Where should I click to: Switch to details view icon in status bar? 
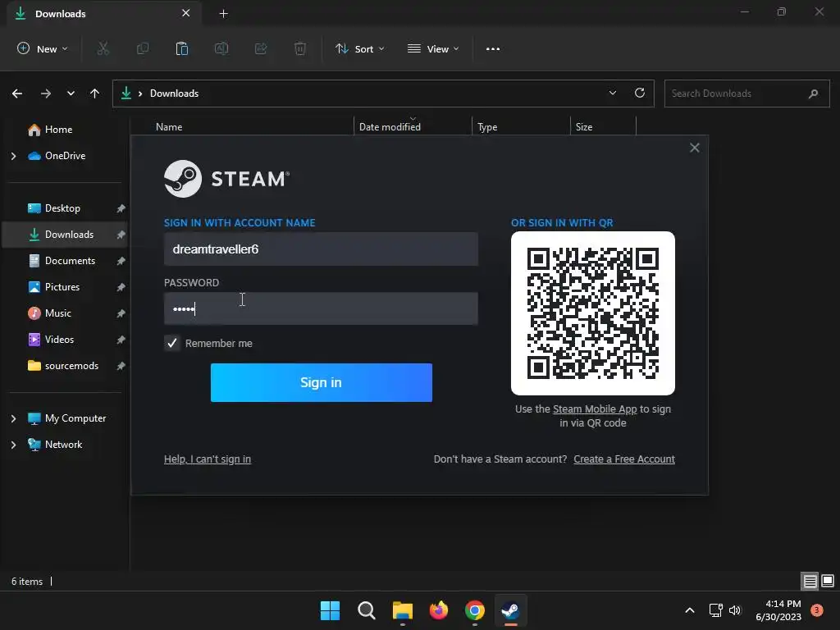[x=810, y=581]
